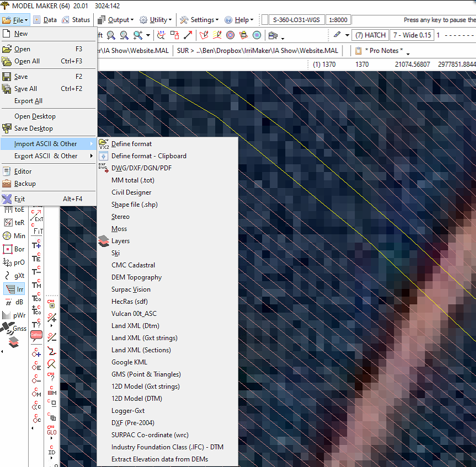Open the Irr irrigation module
476x467 pixels.
coord(14,289)
